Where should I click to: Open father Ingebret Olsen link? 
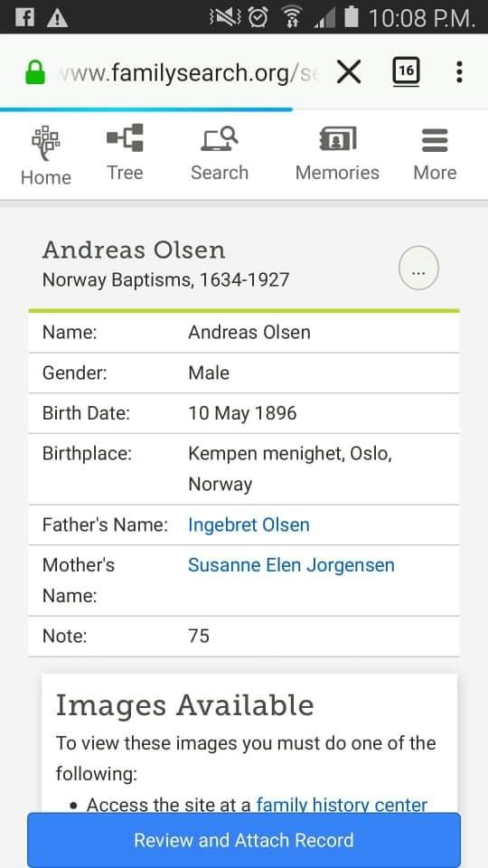tap(249, 524)
